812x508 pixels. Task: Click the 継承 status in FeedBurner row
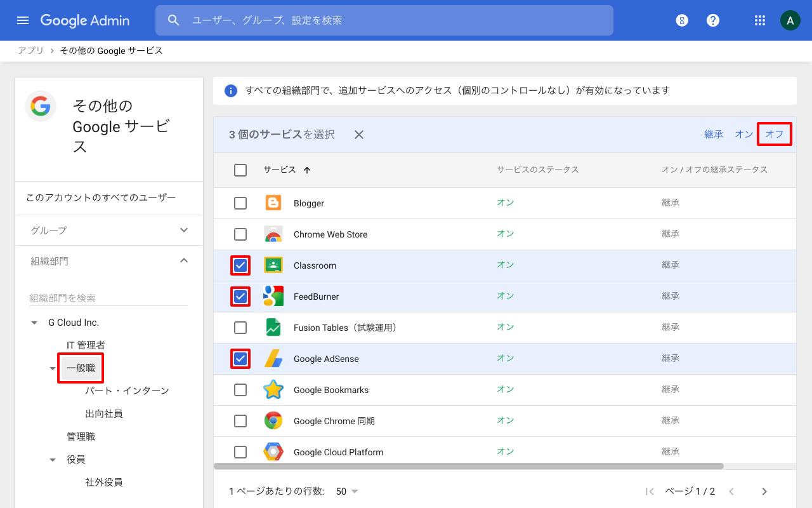671,296
